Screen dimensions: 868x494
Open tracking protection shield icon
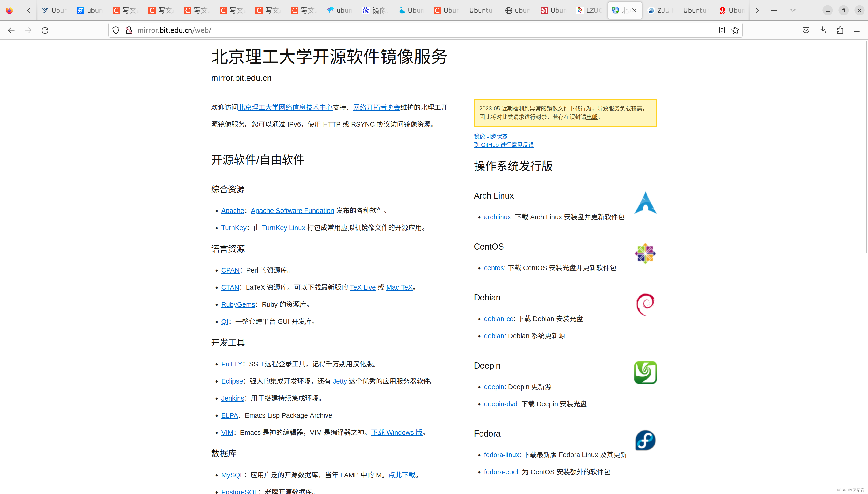point(116,30)
